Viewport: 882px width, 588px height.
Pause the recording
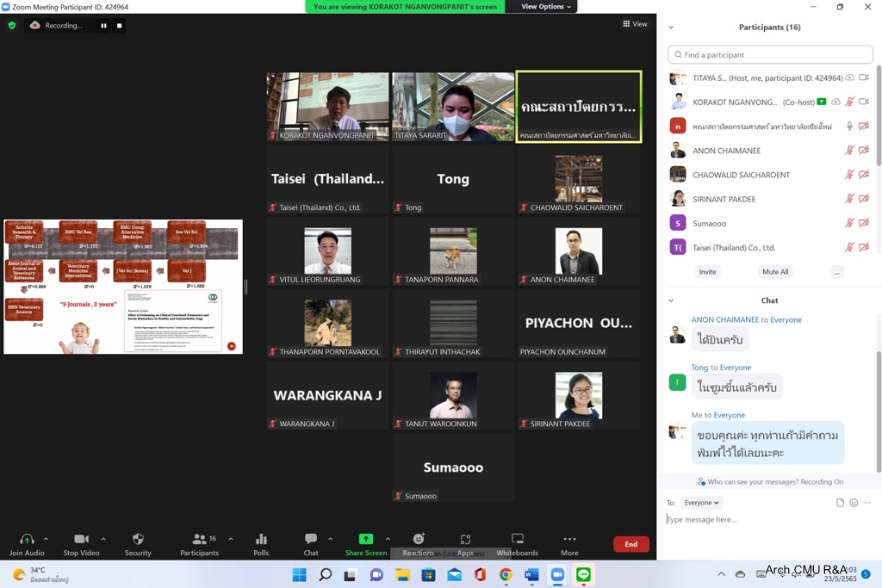click(x=103, y=25)
